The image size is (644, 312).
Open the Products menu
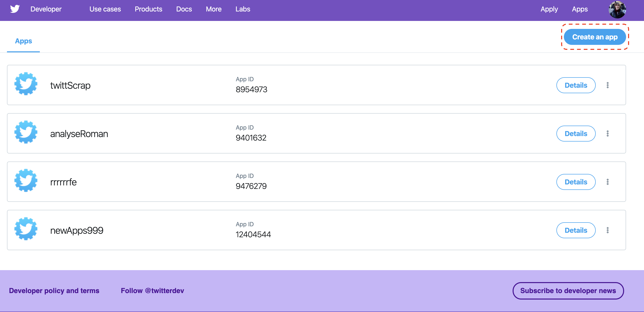(x=148, y=9)
